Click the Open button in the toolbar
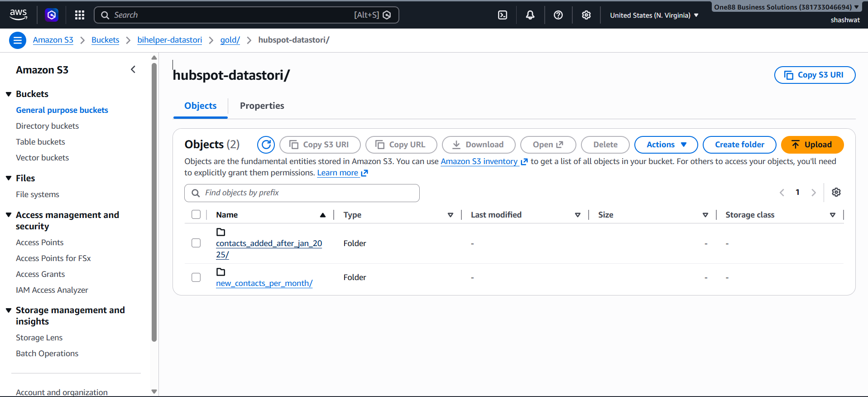 pyautogui.click(x=548, y=145)
